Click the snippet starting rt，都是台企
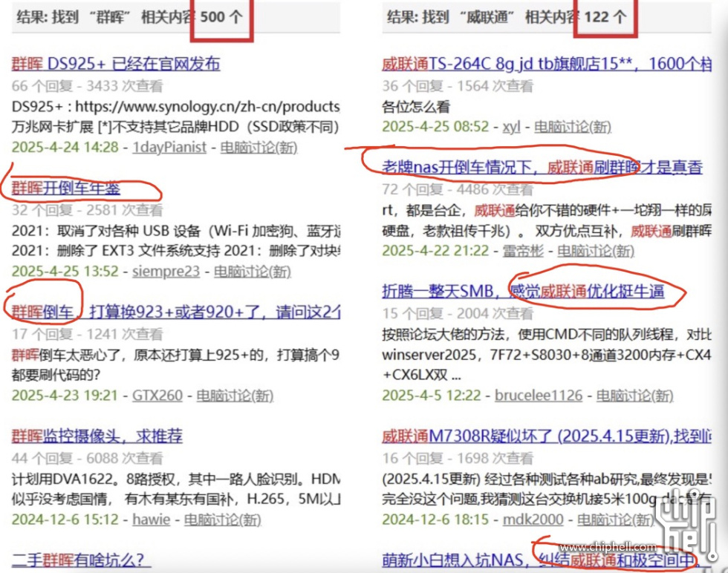Screen dimensions: 728x573 (x=547, y=210)
